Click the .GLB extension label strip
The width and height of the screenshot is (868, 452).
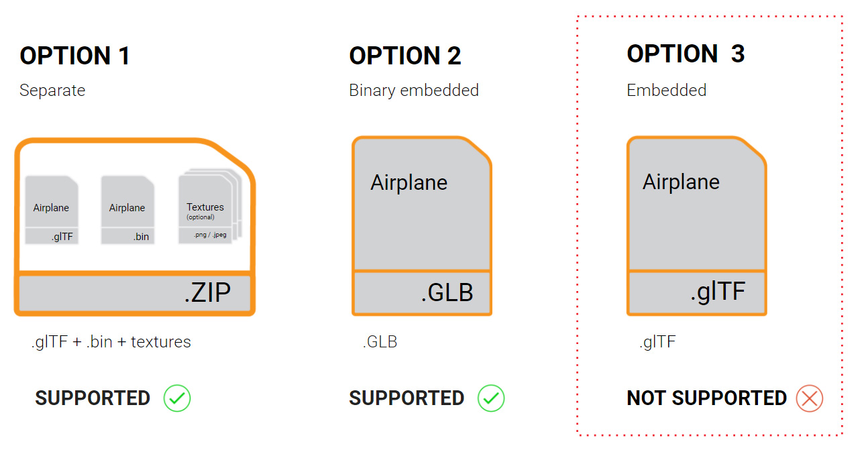pos(422,293)
